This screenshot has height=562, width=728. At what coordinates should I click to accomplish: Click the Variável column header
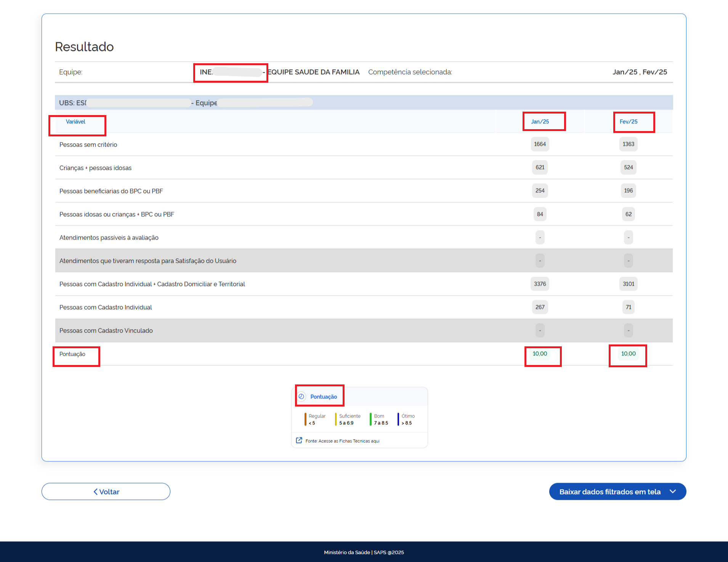(x=75, y=122)
